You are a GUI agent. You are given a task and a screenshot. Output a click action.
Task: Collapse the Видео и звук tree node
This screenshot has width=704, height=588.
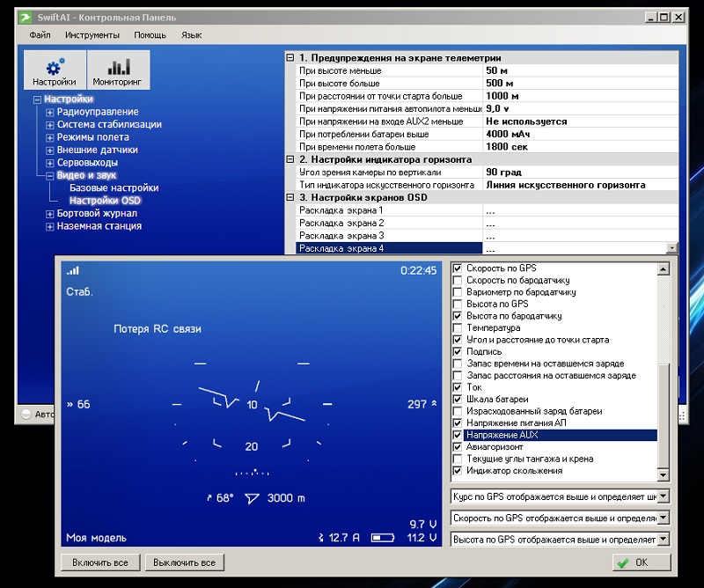point(50,176)
